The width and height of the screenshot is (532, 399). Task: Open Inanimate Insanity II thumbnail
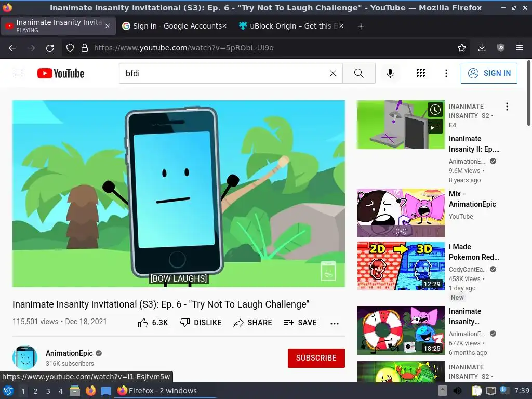pos(401,125)
